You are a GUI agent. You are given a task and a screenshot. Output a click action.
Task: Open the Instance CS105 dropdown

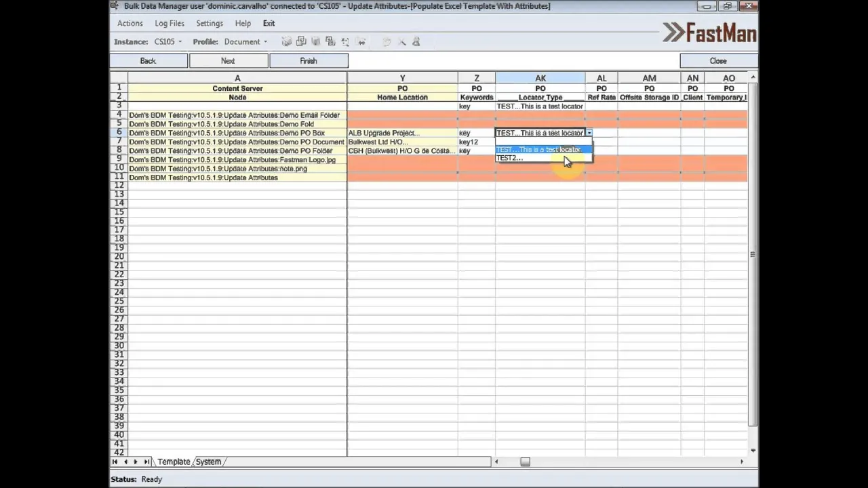[x=167, y=41]
